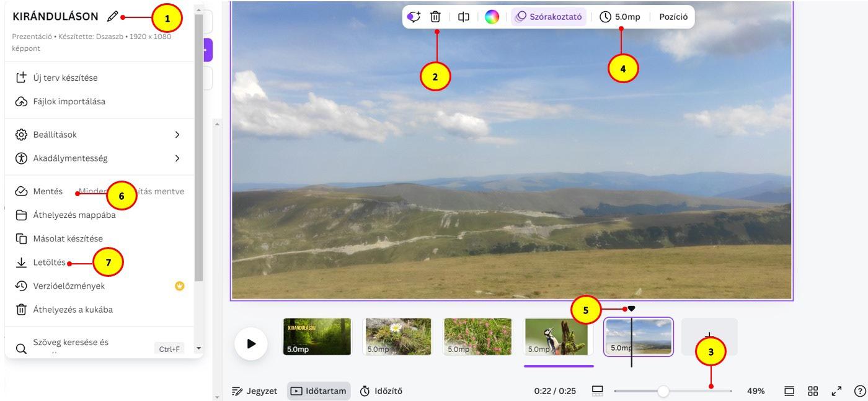Open the Jegyzet notes panel
This screenshot has height=401, width=868.
click(254, 391)
